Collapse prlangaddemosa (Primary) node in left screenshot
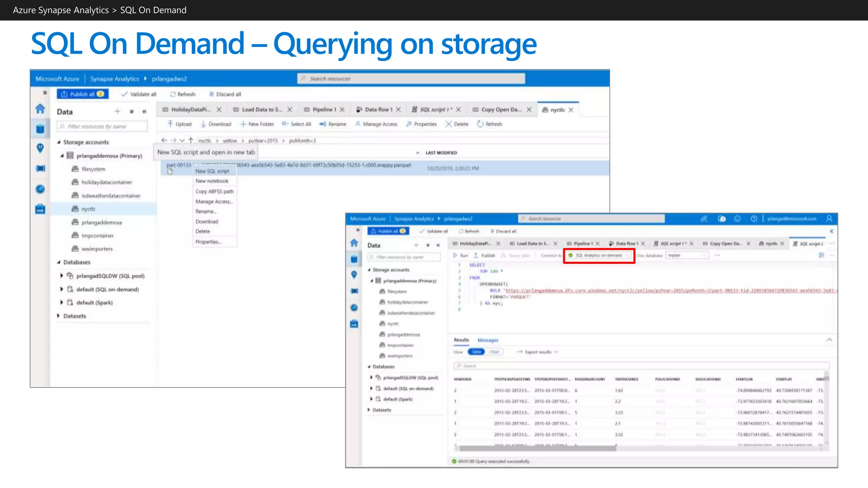 pyautogui.click(x=62, y=156)
